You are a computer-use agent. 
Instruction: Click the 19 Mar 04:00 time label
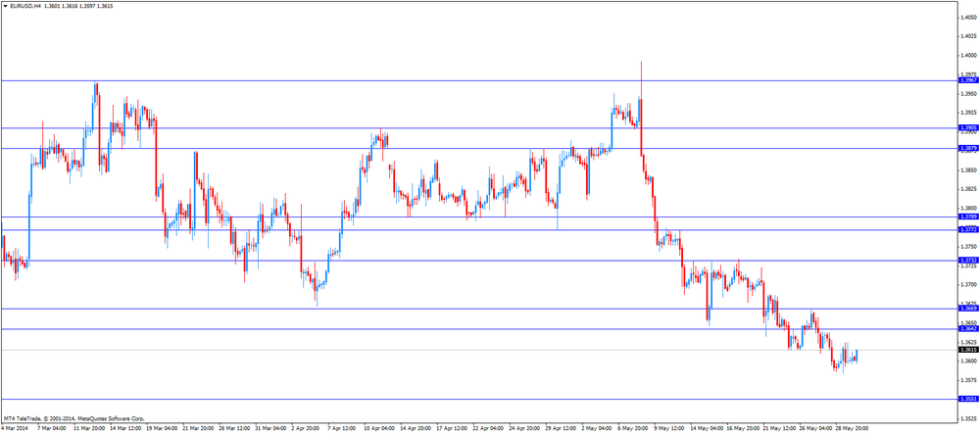coord(162,429)
